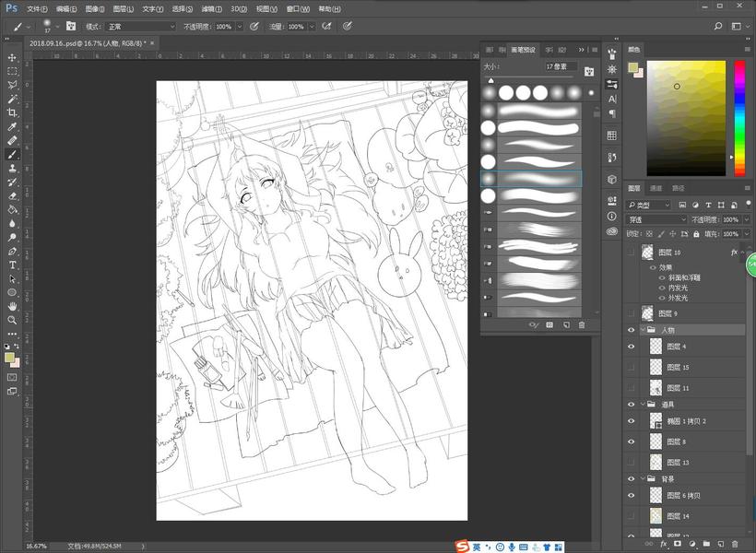This screenshot has width=756, height=553.
Task: Open the opacity 100% dropdown arrow
Action: [x=240, y=27]
